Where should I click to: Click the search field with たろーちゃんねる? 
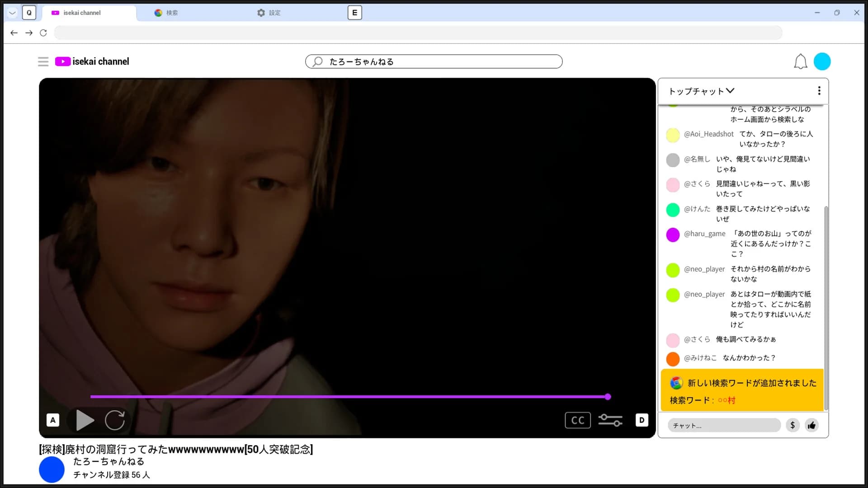(x=434, y=61)
